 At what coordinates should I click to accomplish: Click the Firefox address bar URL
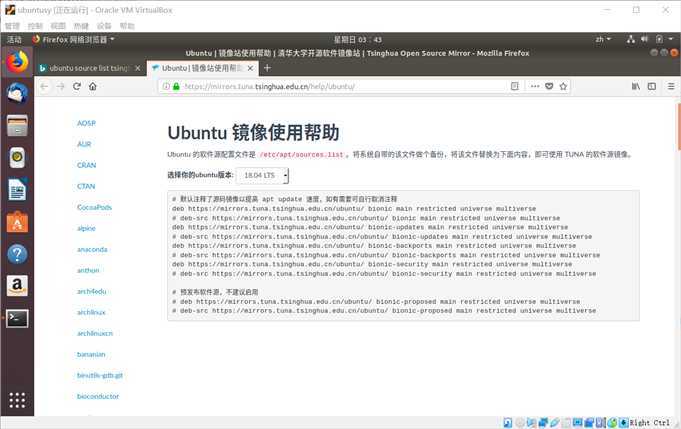(x=269, y=86)
